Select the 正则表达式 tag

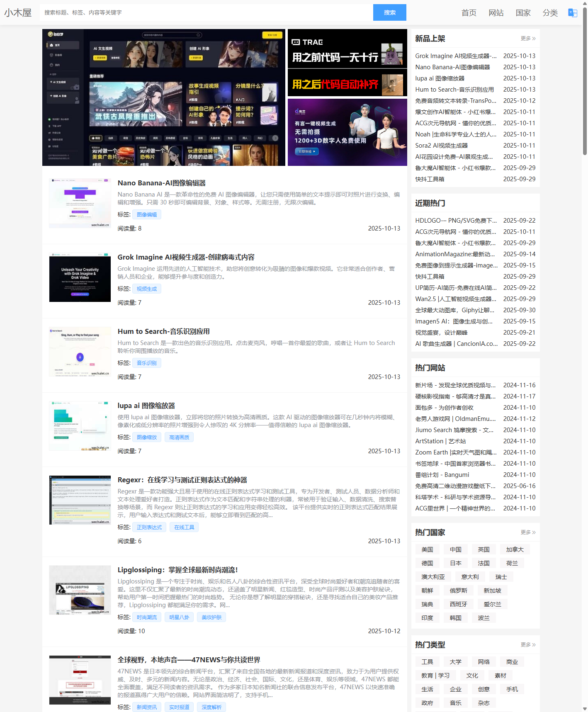tap(149, 527)
